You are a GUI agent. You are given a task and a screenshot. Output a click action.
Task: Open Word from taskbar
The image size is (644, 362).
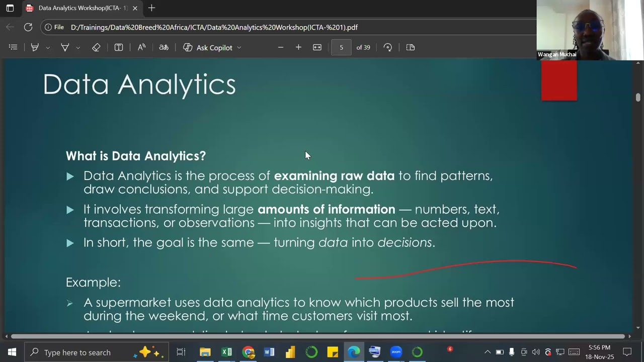click(269, 352)
